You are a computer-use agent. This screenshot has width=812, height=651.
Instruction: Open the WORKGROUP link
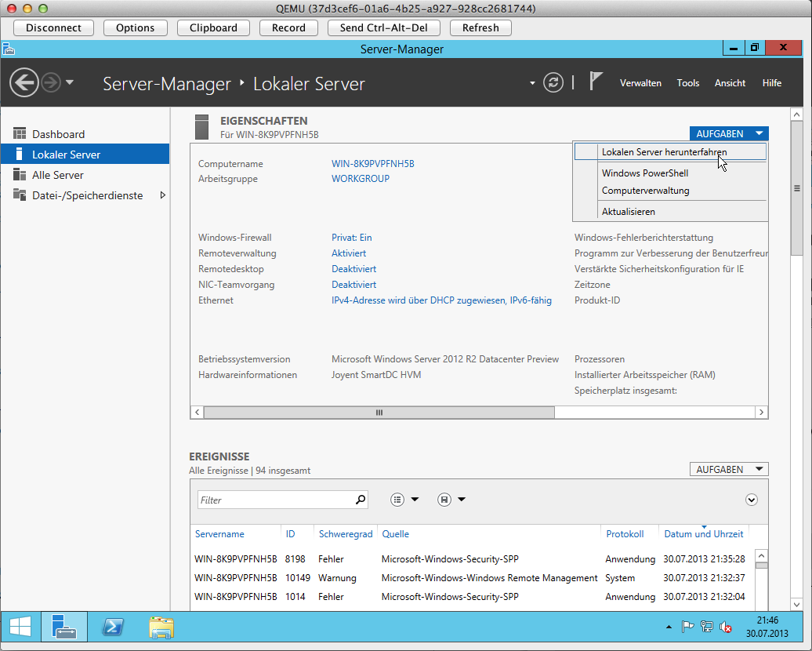[361, 179]
